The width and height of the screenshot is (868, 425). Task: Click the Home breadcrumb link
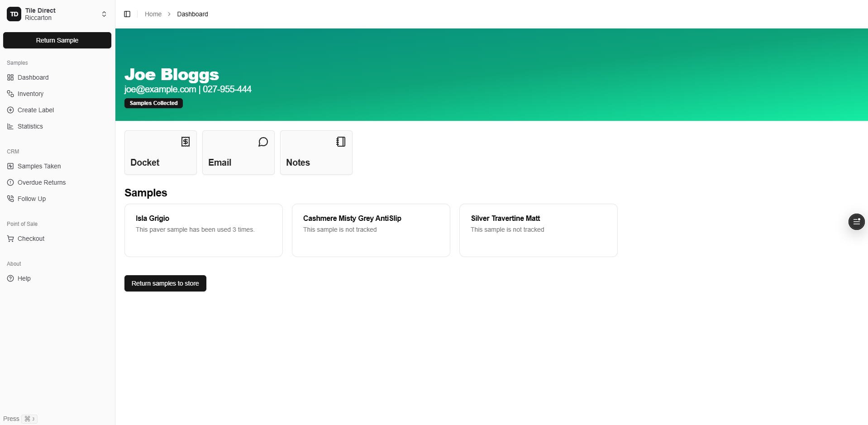click(x=153, y=14)
